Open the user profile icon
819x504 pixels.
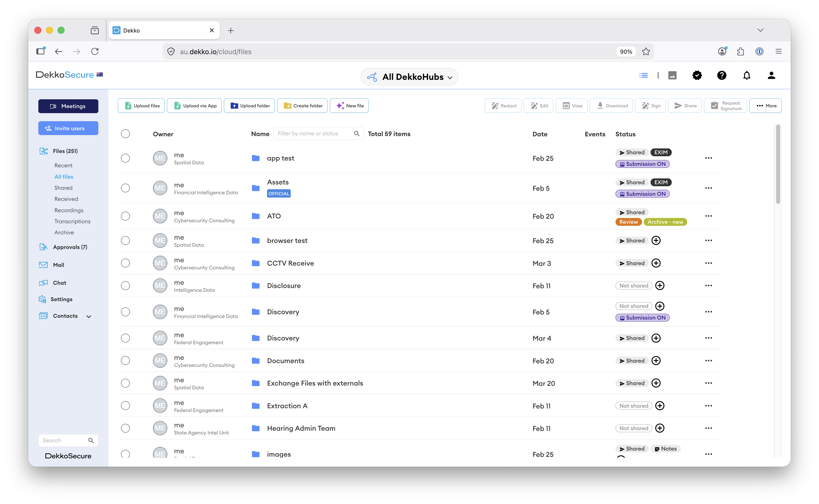(x=771, y=76)
